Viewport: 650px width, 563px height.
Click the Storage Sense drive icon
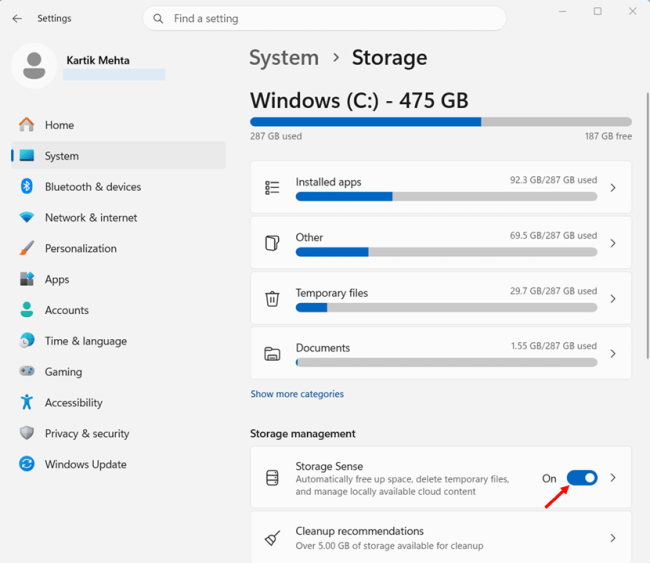(272, 478)
